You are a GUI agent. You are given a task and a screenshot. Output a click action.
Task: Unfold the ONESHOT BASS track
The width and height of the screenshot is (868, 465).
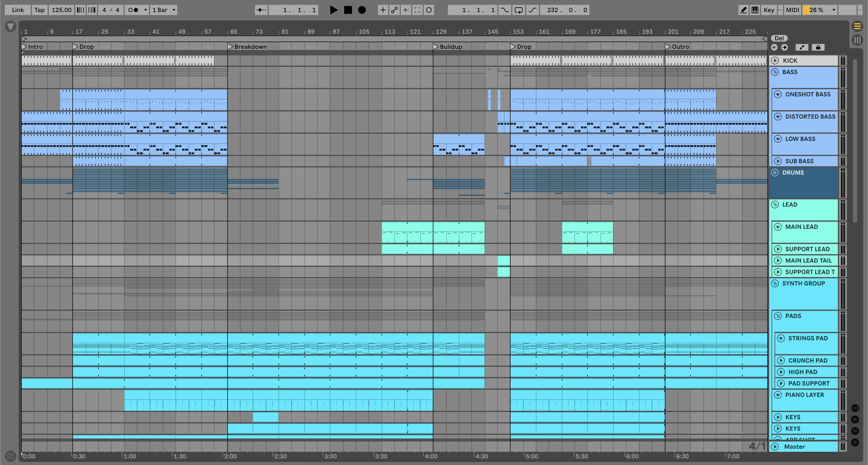(778, 94)
